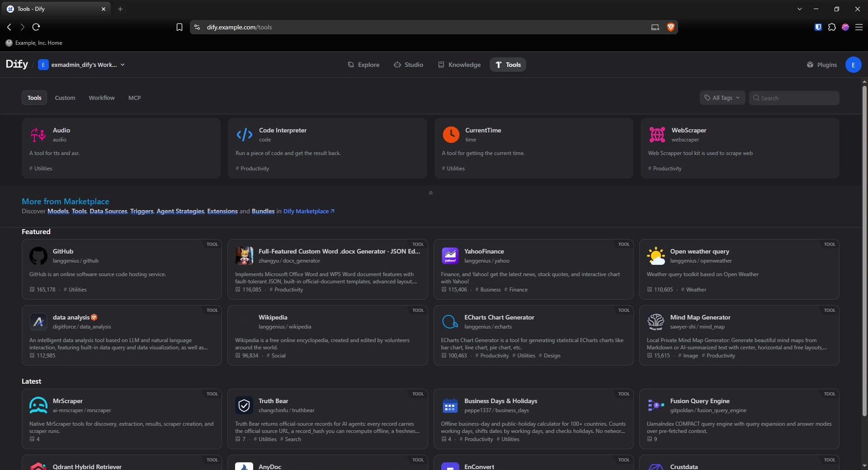868x470 pixels.
Task: Follow the Data Sources link
Action: pos(108,211)
